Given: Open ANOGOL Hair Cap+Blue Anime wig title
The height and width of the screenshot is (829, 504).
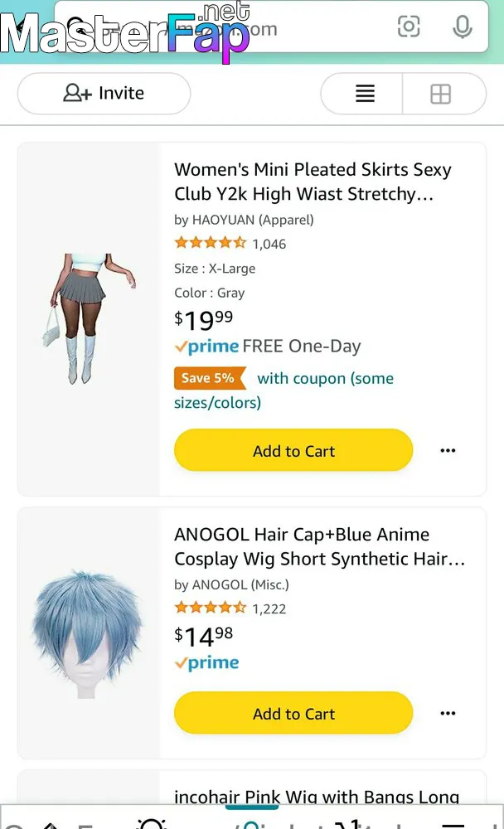Looking at the screenshot, I should (320, 546).
